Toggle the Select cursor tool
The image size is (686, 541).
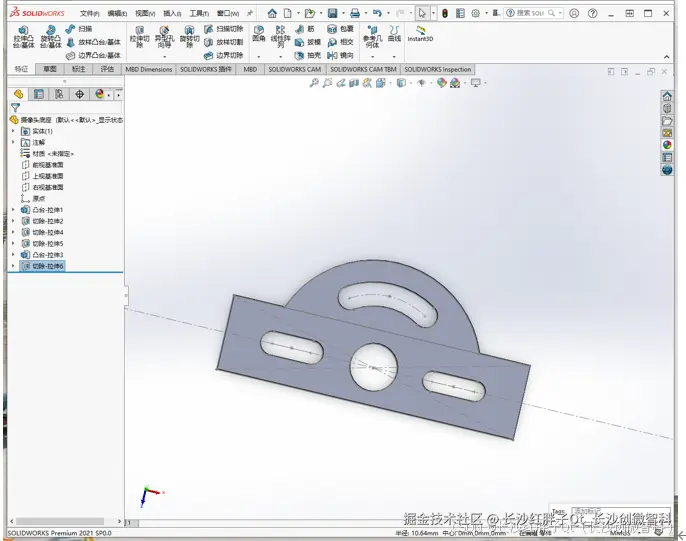click(422, 14)
